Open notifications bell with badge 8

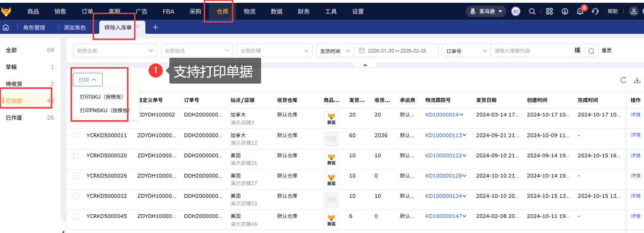pyautogui.click(x=580, y=11)
